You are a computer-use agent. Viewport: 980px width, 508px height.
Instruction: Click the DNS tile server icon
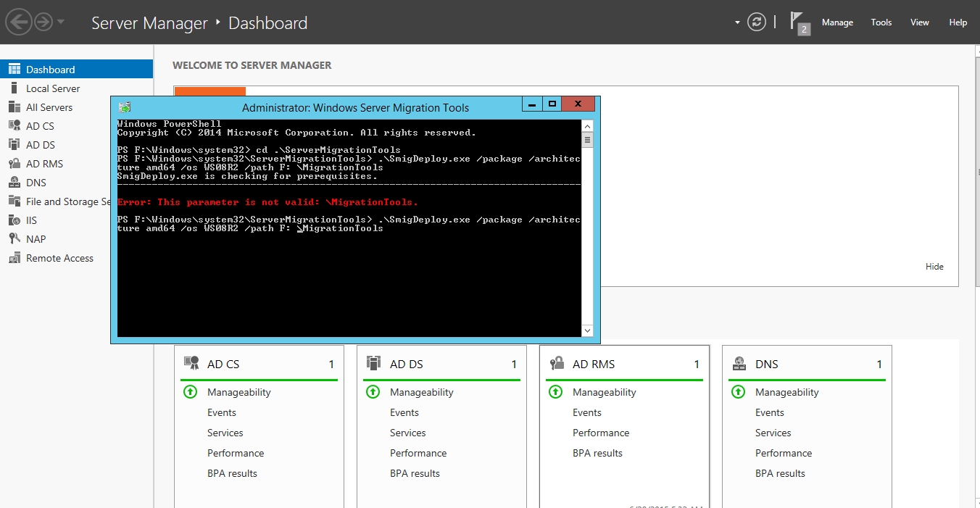pos(739,364)
